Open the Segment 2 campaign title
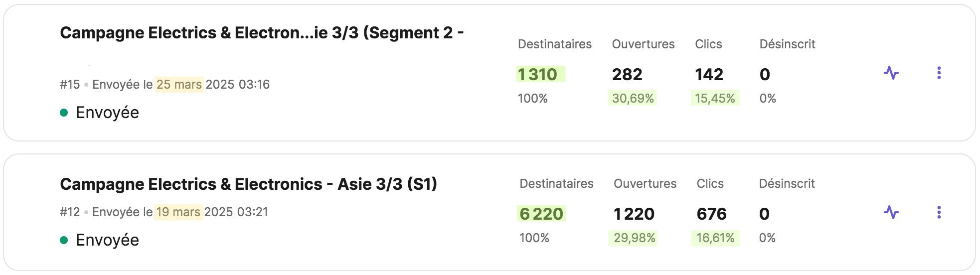The image size is (980, 275). (262, 33)
